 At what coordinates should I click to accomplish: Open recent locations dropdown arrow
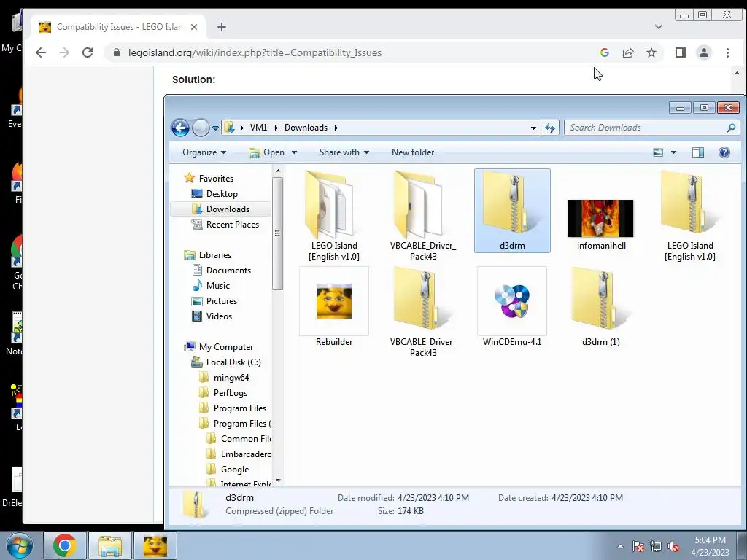[215, 128]
